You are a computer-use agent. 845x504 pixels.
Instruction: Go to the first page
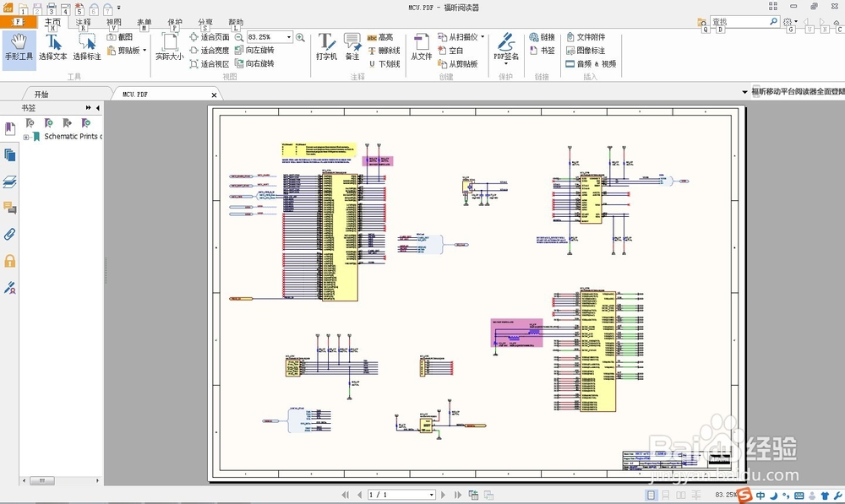point(346,495)
